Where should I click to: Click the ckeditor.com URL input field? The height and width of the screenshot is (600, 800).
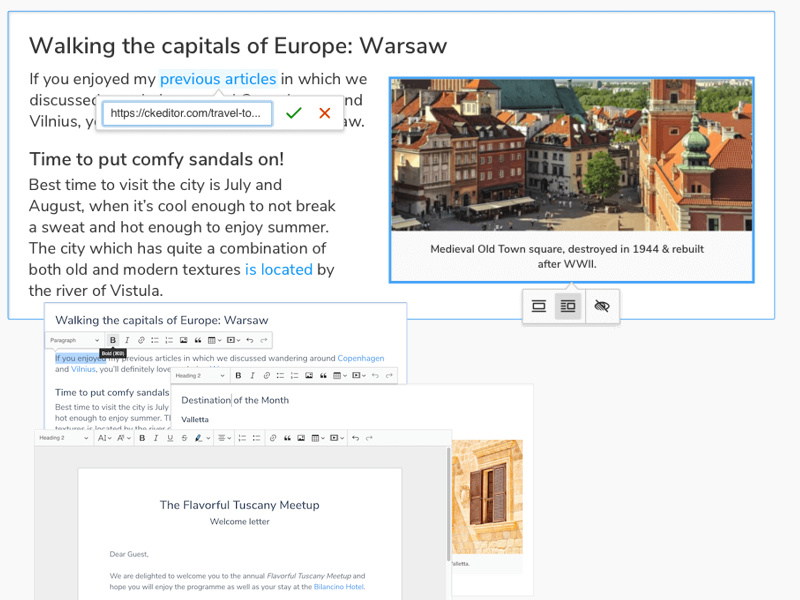(x=187, y=113)
